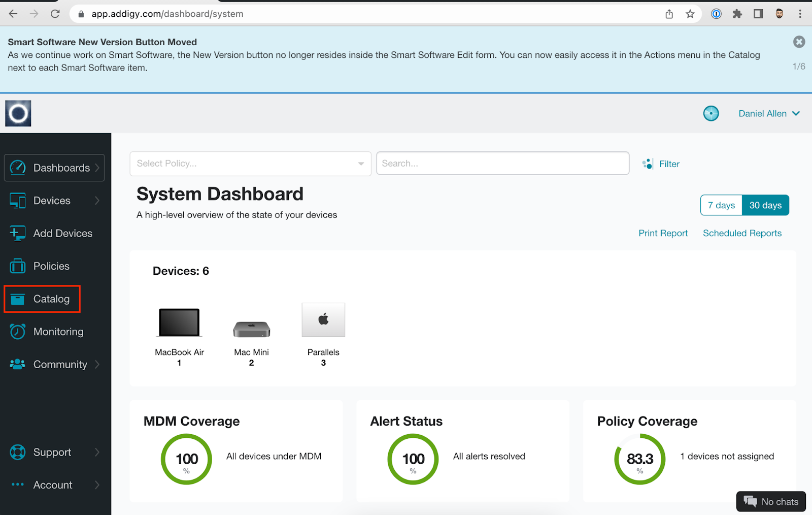Click the MacBook Air device thumbnail
Viewport: 812px width, 515px height.
(179, 324)
